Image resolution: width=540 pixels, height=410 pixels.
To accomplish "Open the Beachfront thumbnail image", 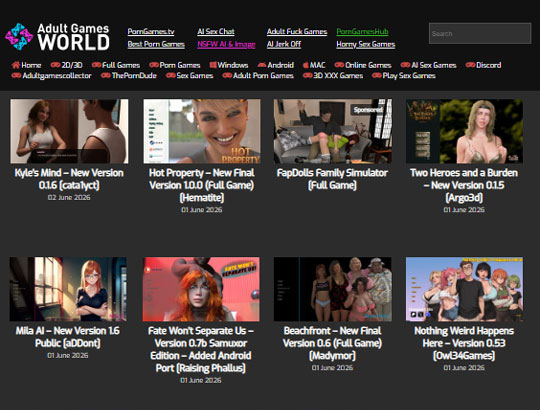I will click(x=333, y=289).
